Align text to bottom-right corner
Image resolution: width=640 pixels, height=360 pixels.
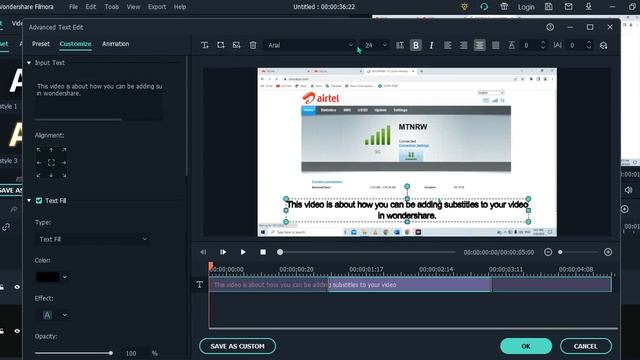[x=64, y=175]
